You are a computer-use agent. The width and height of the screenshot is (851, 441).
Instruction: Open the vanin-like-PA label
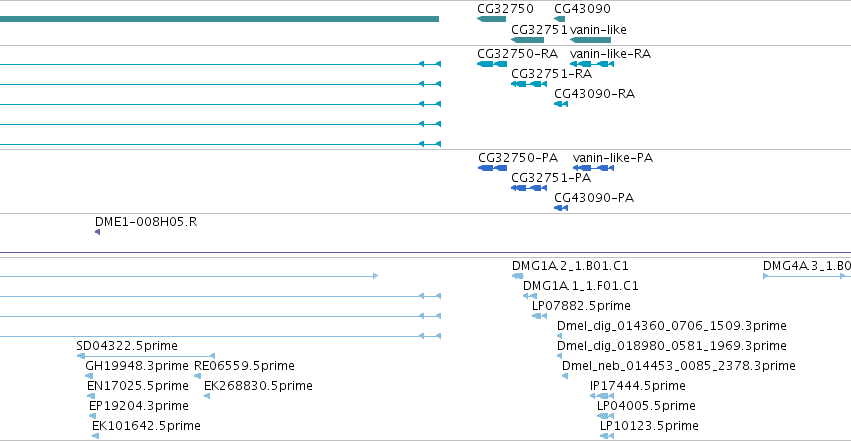[x=613, y=158]
